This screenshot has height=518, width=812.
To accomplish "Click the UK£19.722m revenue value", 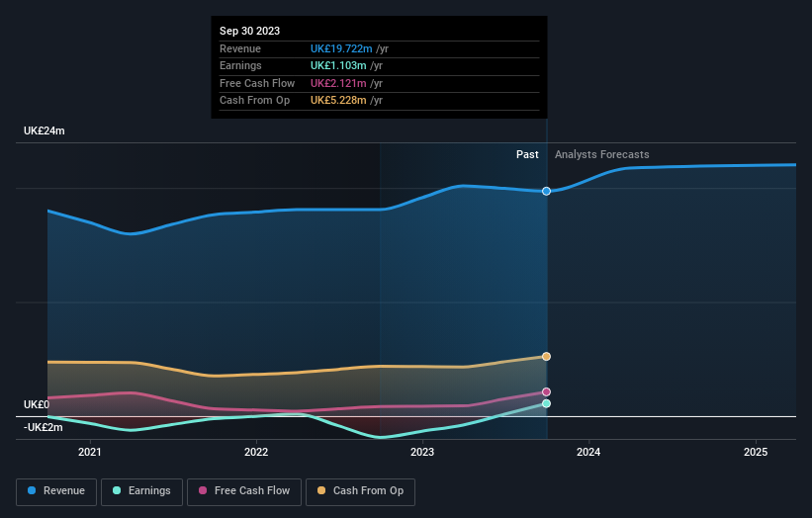I will 341,48.
